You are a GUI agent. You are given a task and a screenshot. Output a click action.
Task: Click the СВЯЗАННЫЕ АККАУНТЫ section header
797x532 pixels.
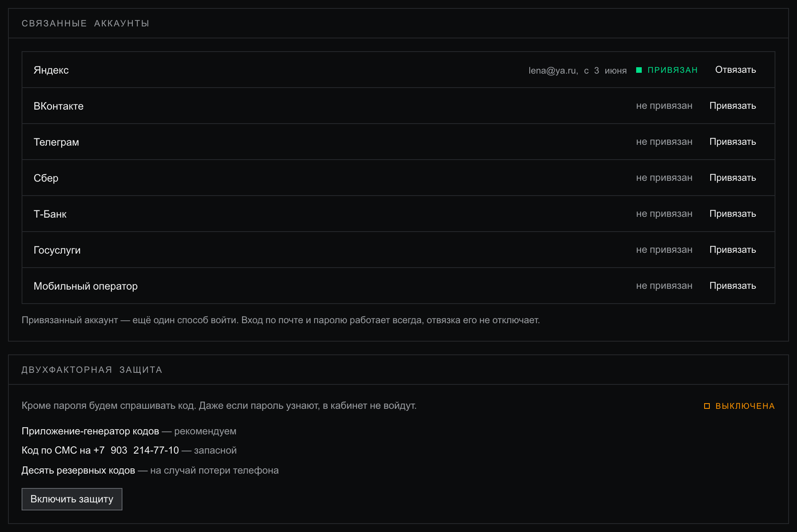click(x=86, y=23)
